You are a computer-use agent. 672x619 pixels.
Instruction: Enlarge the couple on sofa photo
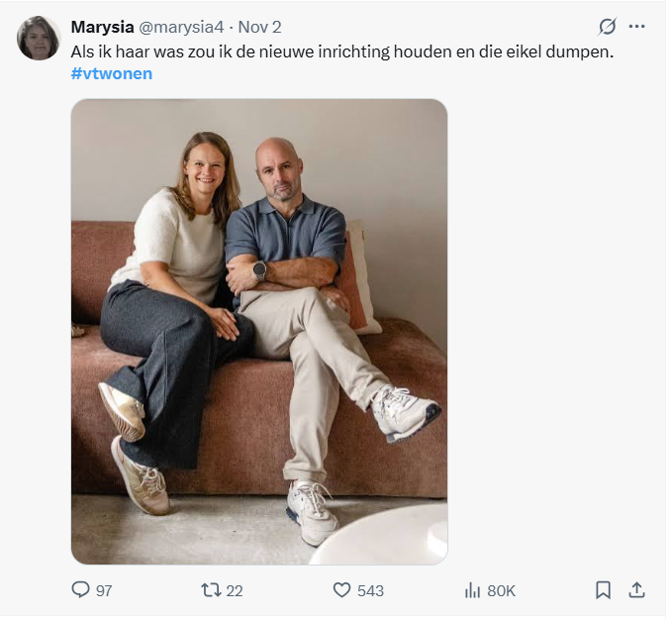pos(259,332)
